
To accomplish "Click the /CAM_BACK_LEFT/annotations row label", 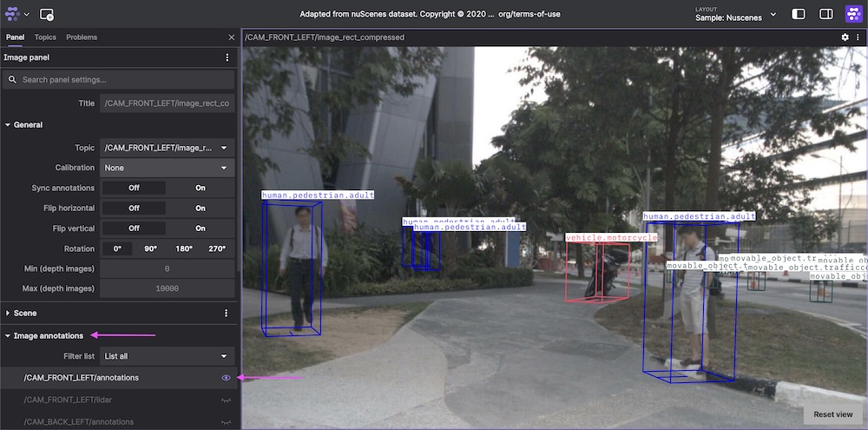I will (x=79, y=422).
